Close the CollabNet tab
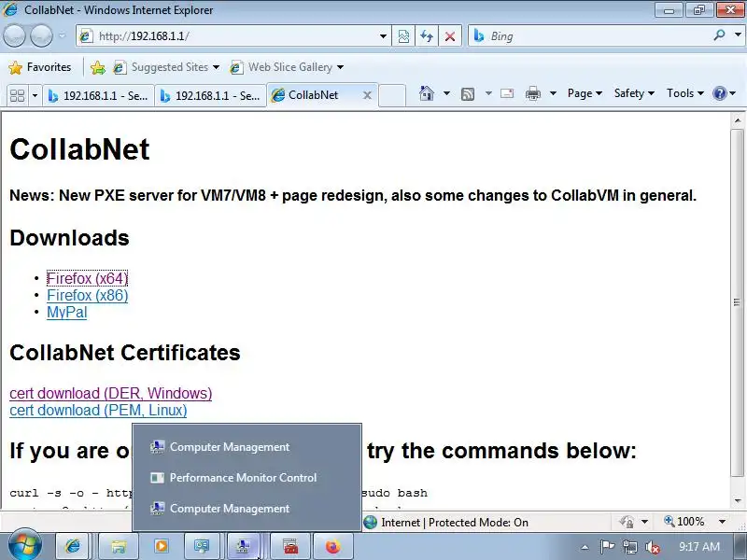Viewport: 747px width, 560px height. point(367,95)
